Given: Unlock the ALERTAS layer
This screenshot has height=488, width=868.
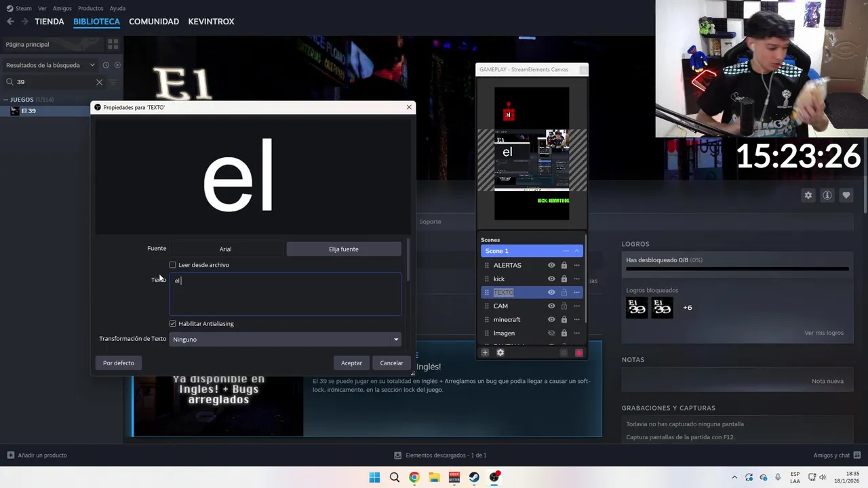Looking at the screenshot, I should pos(564,266).
